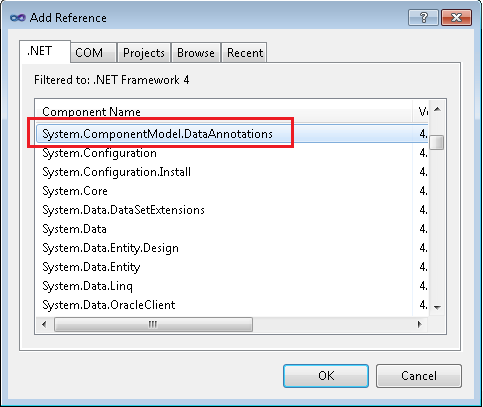Click the list's scroll up arrow
Screen dimensions: 483x407
[438, 109]
